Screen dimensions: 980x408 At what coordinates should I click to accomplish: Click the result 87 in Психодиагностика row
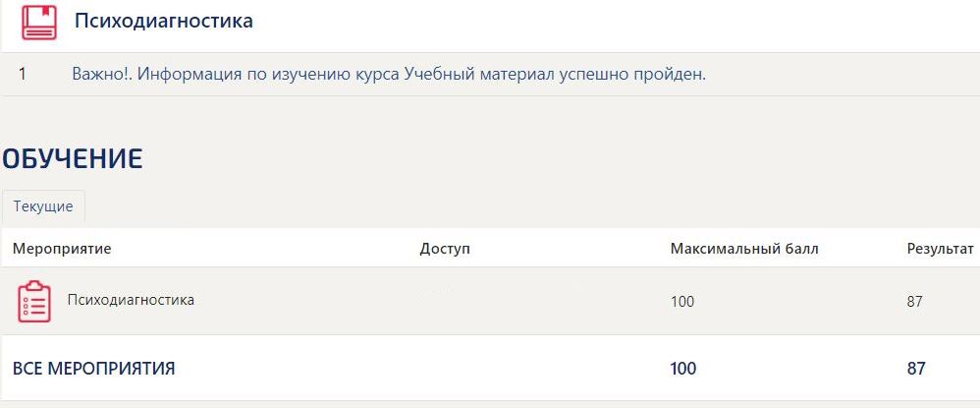coord(915,302)
